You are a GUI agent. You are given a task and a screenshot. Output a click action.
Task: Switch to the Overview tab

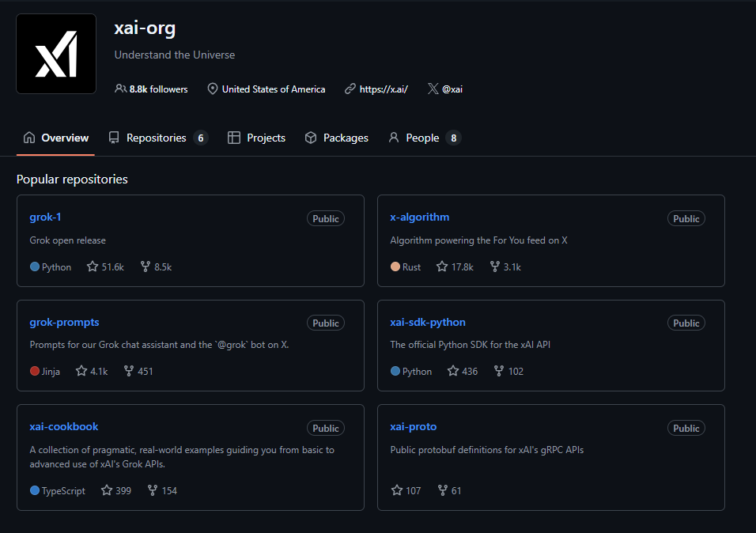[x=56, y=138]
